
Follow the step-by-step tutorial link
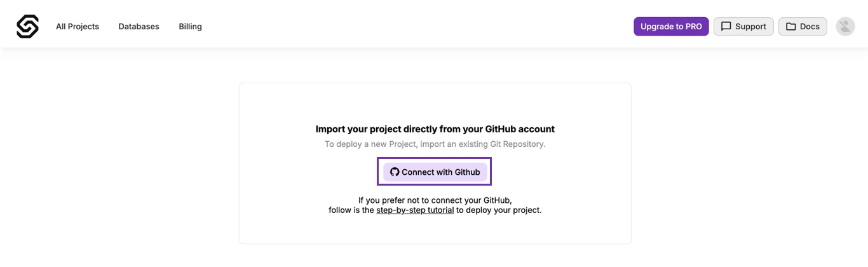tap(415, 210)
